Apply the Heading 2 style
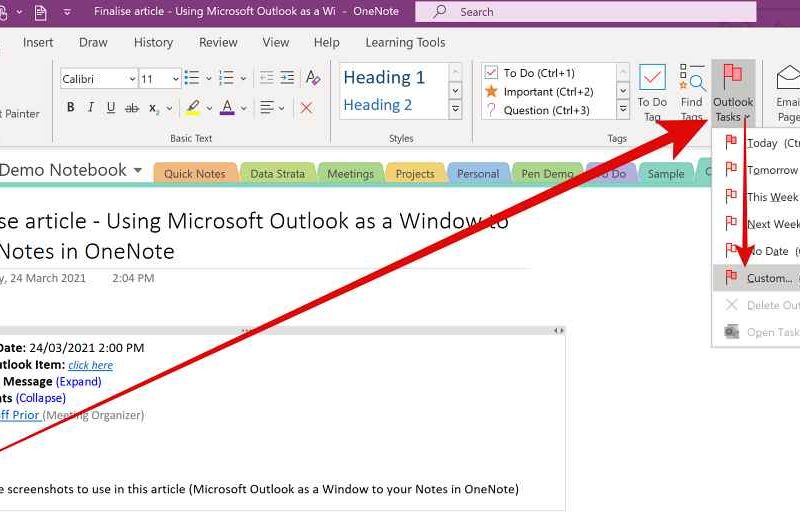Image resolution: width=800 pixels, height=525 pixels. click(x=378, y=105)
